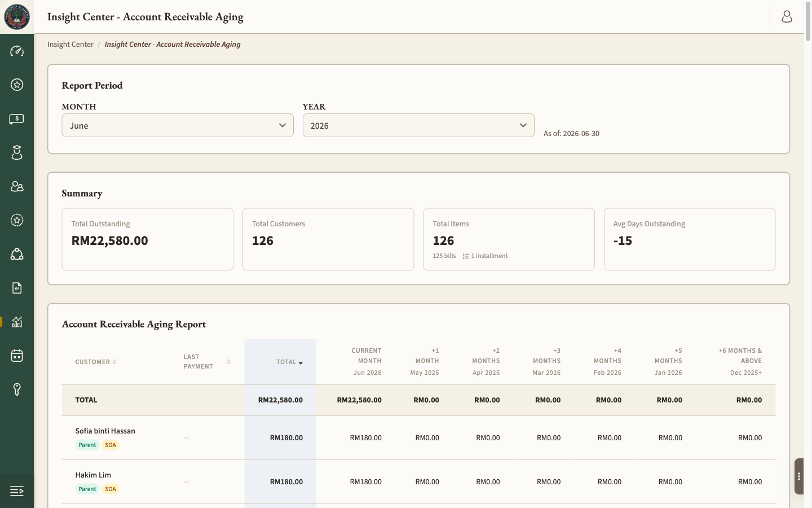Open the user profile icon

pos(787,17)
